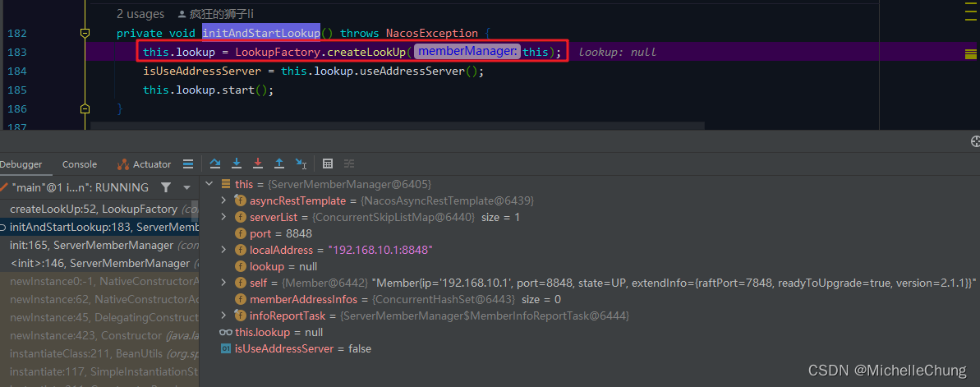Click the createLookUp call in code
This screenshot has width=980, height=387.
pos(367,52)
